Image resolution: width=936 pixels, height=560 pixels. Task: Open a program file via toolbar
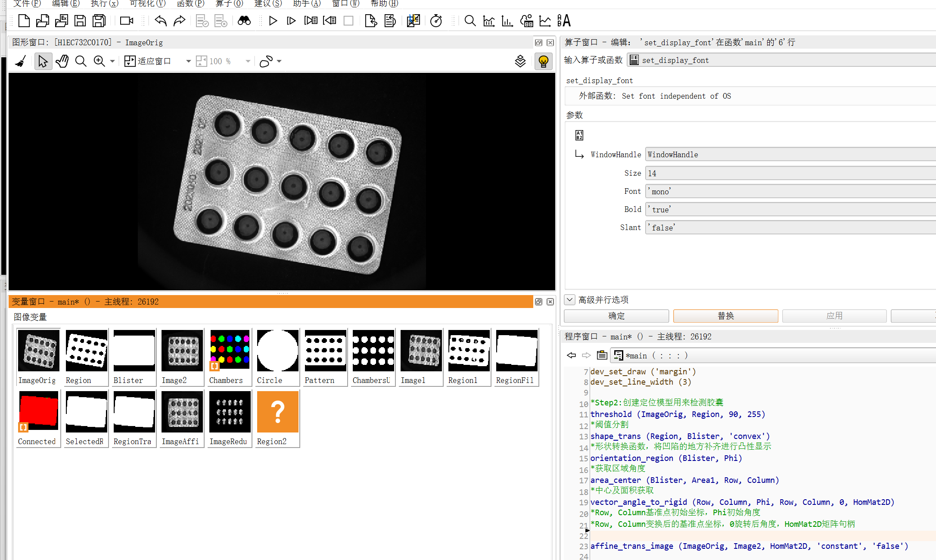[x=43, y=21]
